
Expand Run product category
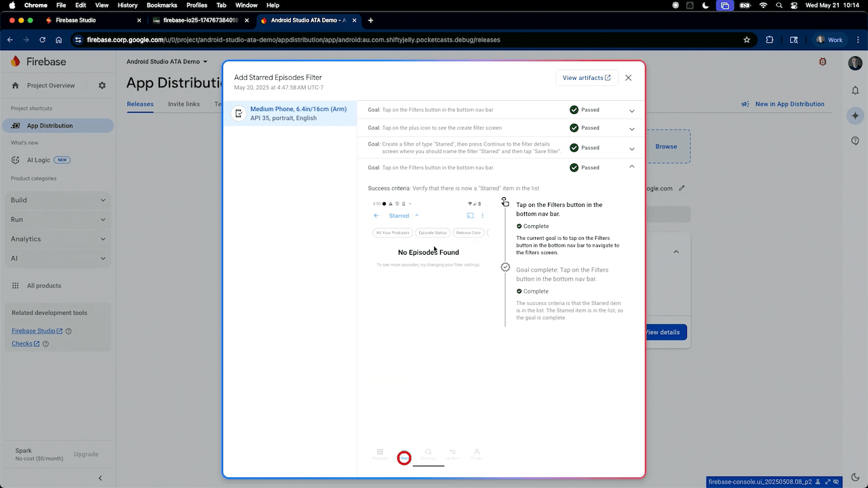coord(58,220)
